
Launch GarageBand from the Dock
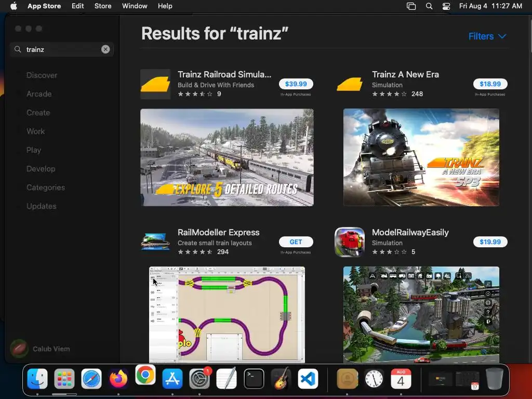(x=281, y=379)
